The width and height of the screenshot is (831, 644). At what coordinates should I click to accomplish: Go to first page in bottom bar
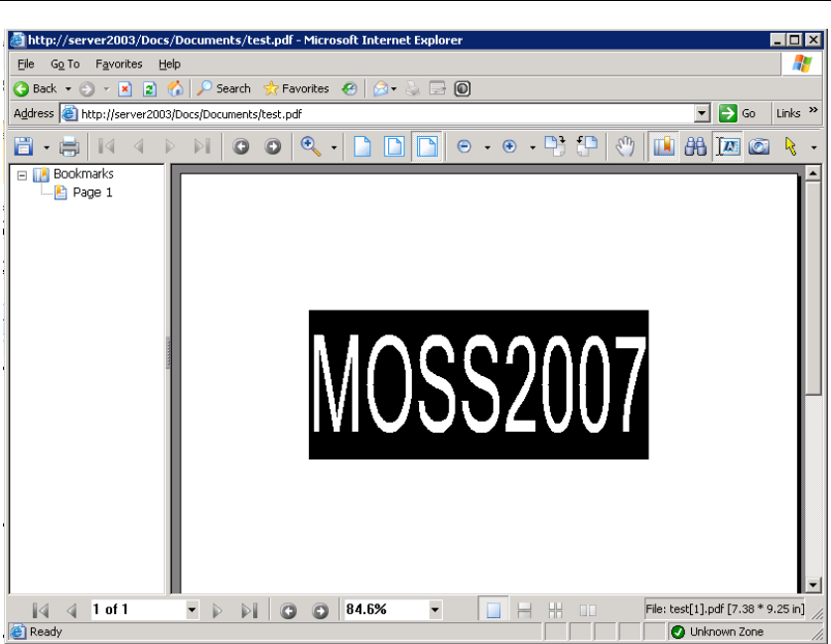[41, 610]
